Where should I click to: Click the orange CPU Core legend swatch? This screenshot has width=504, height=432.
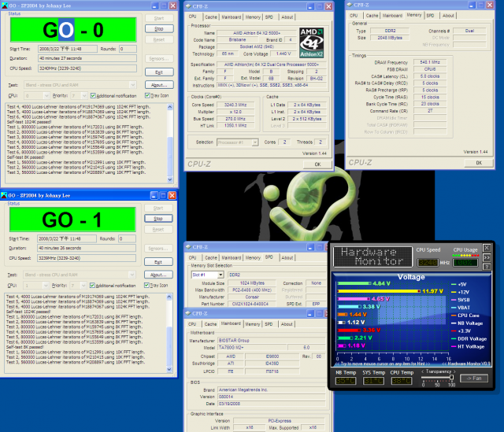(454, 316)
